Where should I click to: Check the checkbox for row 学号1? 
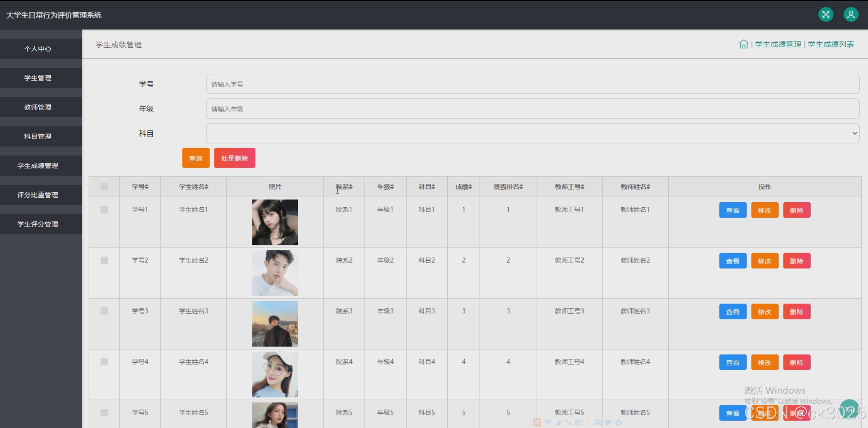(x=104, y=210)
